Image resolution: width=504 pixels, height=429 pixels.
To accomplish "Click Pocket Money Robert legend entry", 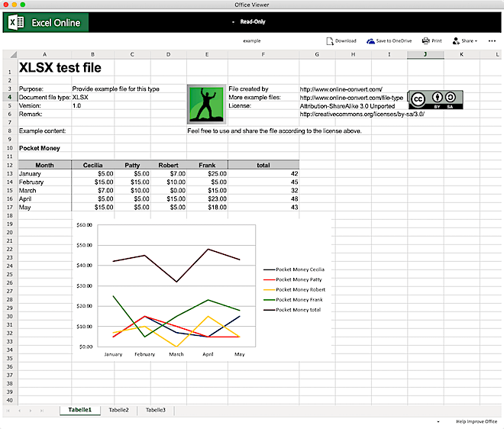I will (x=295, y=289).
